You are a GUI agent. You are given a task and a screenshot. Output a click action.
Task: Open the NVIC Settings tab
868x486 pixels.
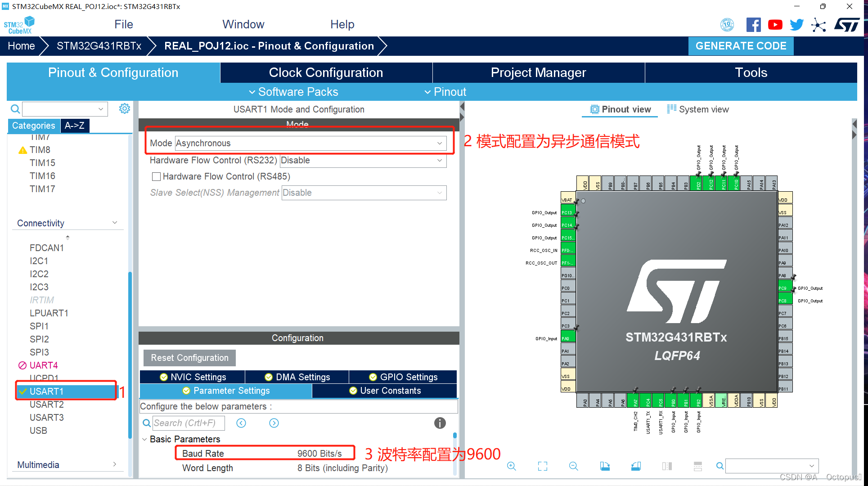click(193, 377)
